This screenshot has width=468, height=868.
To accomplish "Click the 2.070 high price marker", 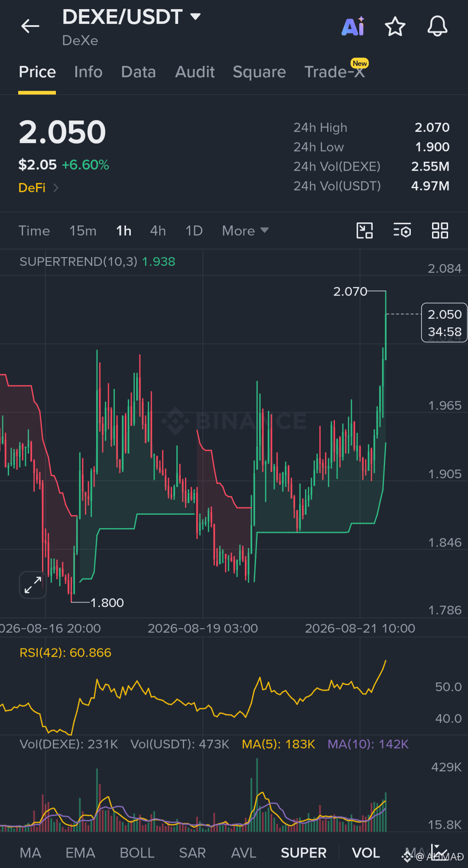I will 350,291.
